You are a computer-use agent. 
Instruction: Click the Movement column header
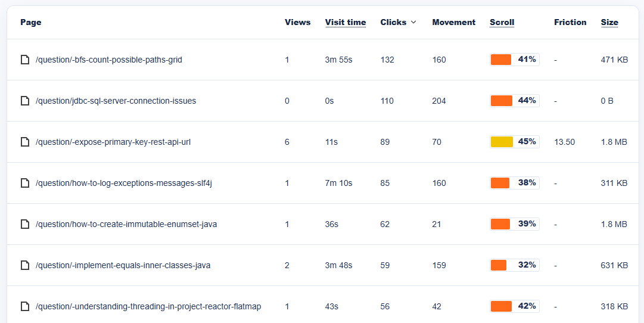pos(453,22)
